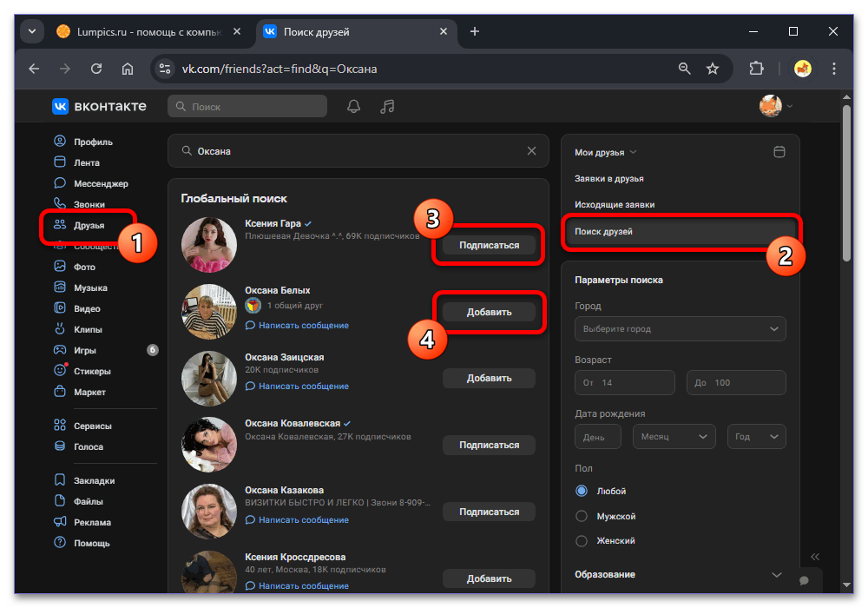The image size is (868, 608).
Task: Add Ксения Кроссдресова as friend
Action: click(489, 578)
